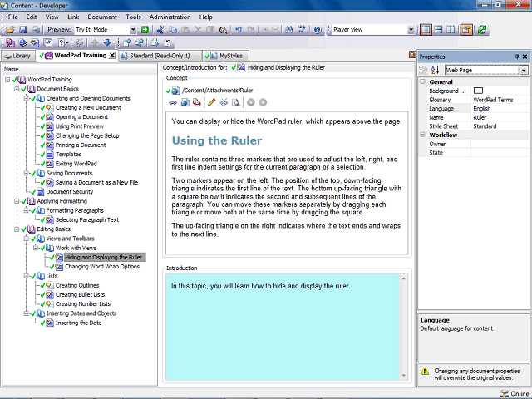Screen dimensions: 532x399
Task: Toggle the Properties pane toolbar button
Action: click(x=466, y=30)
